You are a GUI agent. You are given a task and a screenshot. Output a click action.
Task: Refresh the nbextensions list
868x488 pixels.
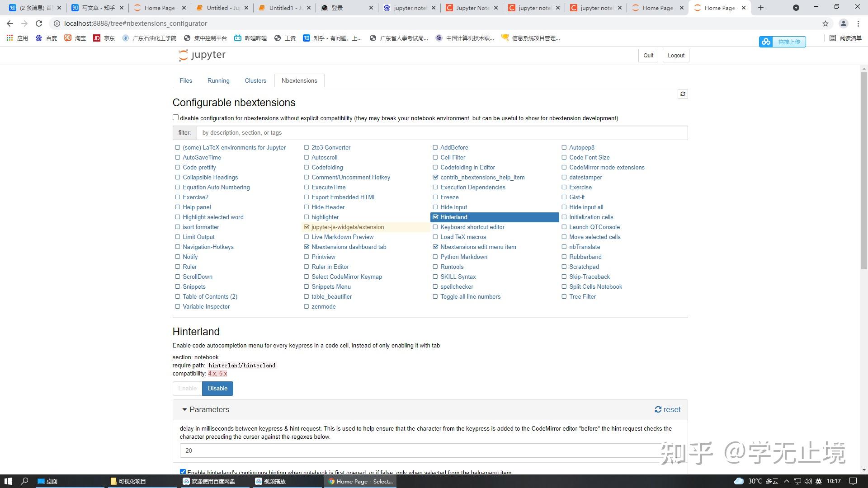683,94
